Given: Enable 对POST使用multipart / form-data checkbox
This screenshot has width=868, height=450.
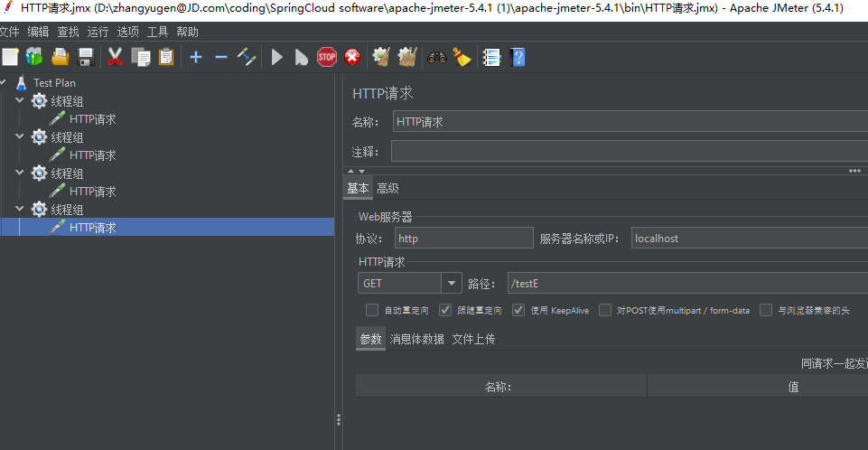Looking at the screenshot, I should pyautogui.click(x=605, y=310).
